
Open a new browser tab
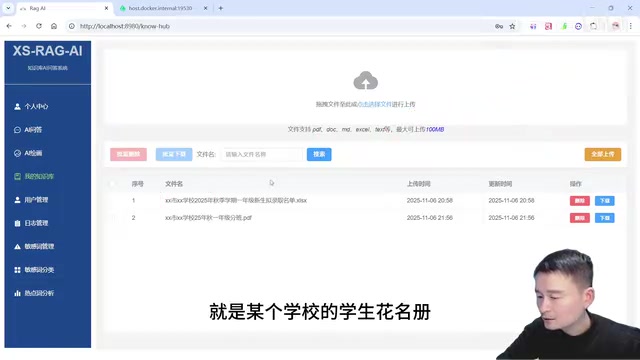tap(220, 8)
